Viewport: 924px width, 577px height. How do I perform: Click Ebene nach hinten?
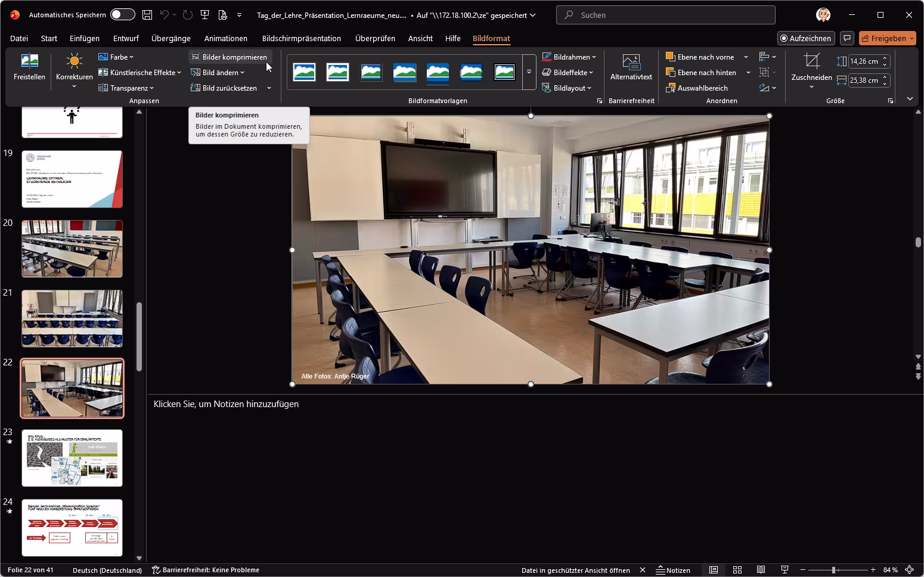[x=700, y=73]
